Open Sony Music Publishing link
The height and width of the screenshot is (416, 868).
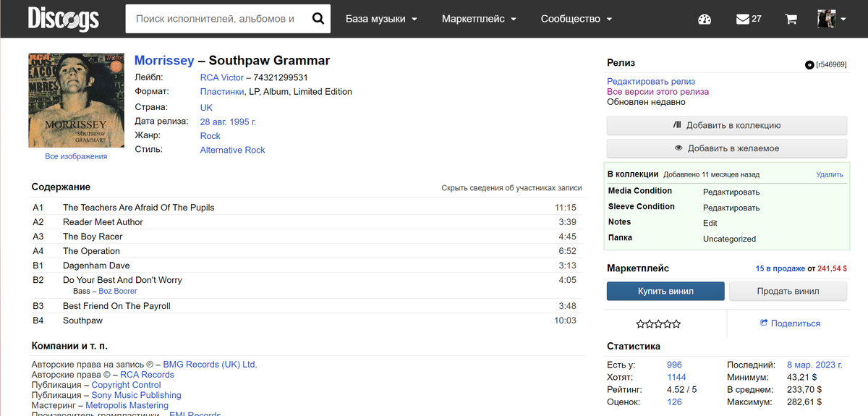coord(137,395)
